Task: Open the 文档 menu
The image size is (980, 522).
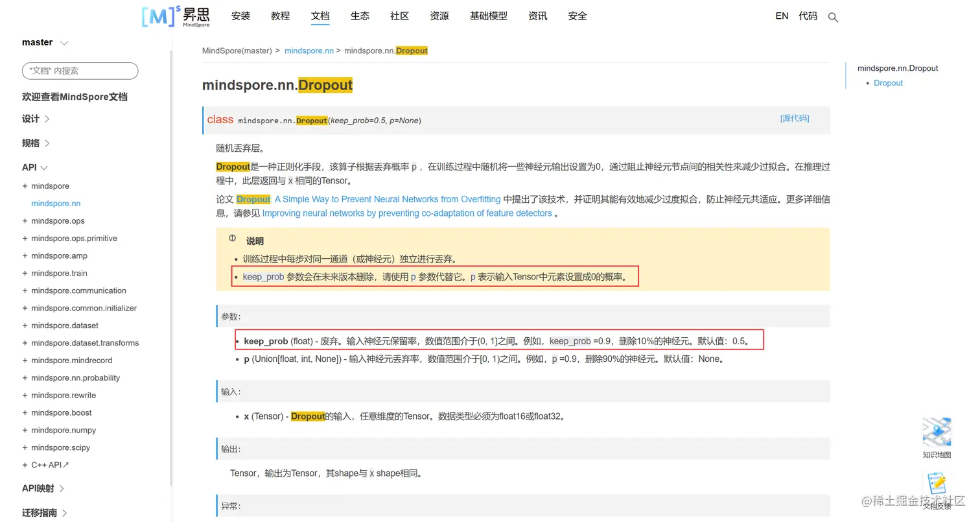Action: [320, 16]
